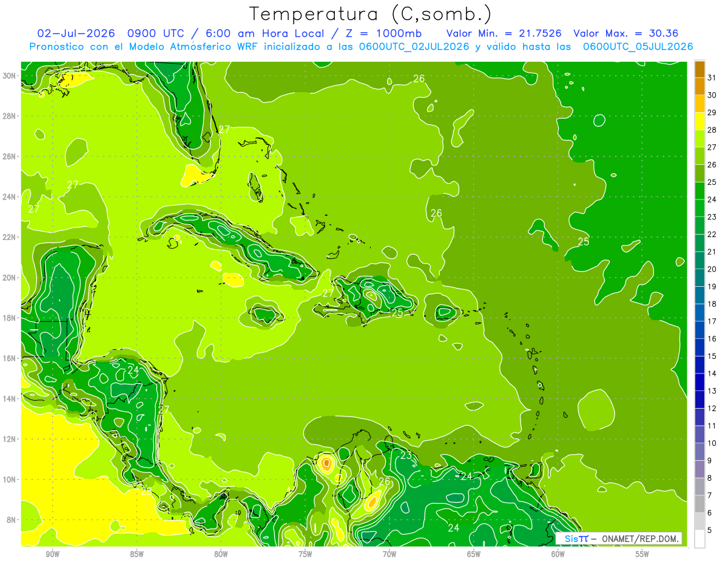
Task: Click the colorbar legend number "31"
Action: pyautogui.click(x=712, y=77)
